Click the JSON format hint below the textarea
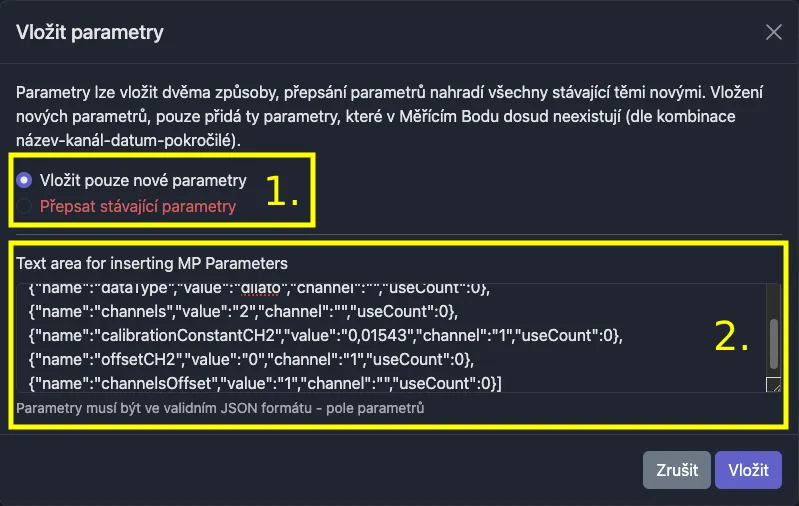Viewport: 799px width, 506px height. 219,408
